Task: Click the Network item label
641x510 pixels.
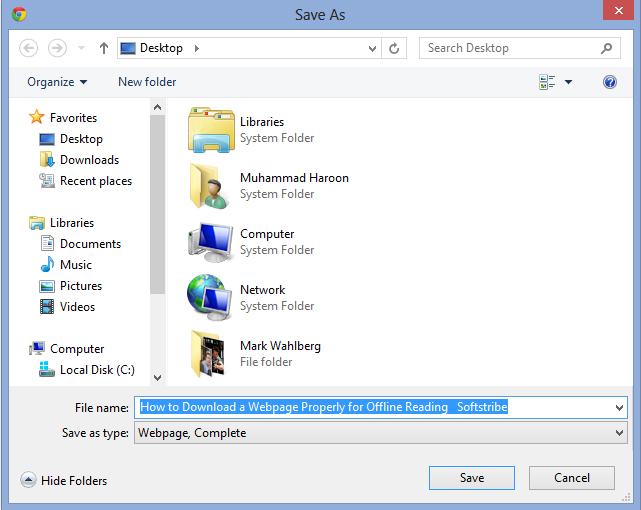Action: coord(262,290)
